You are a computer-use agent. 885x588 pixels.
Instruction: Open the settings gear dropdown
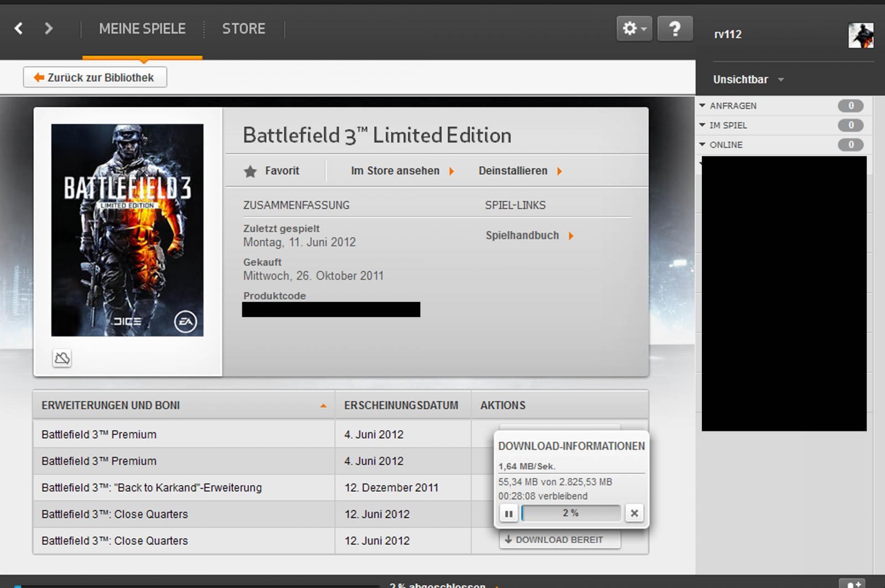[x=634, y=28]
